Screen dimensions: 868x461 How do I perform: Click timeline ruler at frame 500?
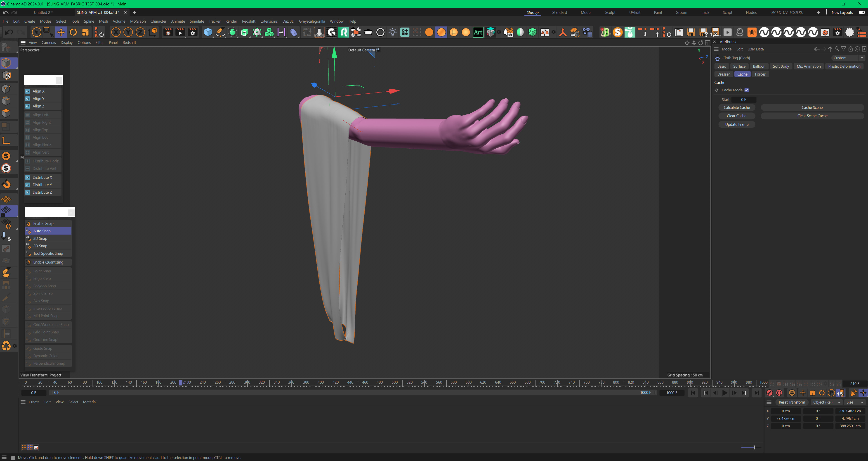[x=395, y=383]
